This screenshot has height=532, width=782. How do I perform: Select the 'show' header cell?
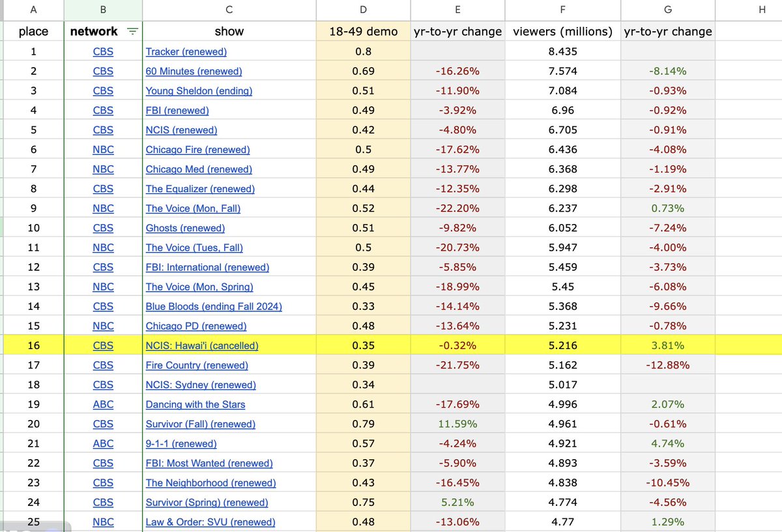(x=229, y=31)
